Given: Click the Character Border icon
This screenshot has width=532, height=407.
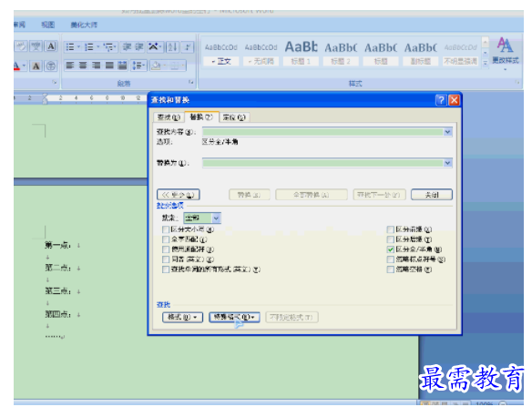Looking at the screenshot, I should pyautogui.click(x=51, y=46).
